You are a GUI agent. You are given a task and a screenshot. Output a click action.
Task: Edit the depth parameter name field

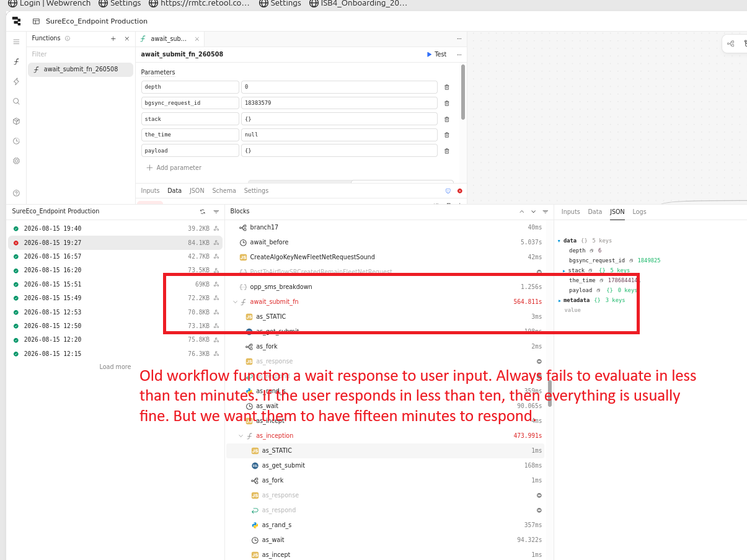(190, 87)
